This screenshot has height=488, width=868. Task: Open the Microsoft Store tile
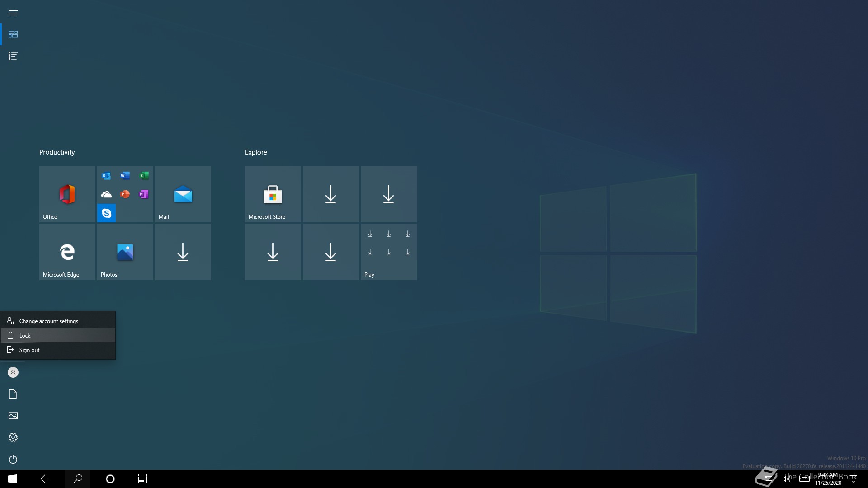[273, 194]
